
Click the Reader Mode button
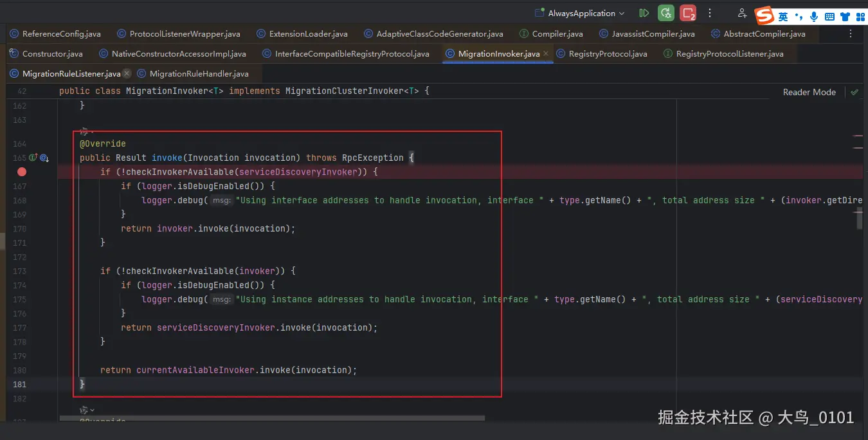tap(809, 92)
